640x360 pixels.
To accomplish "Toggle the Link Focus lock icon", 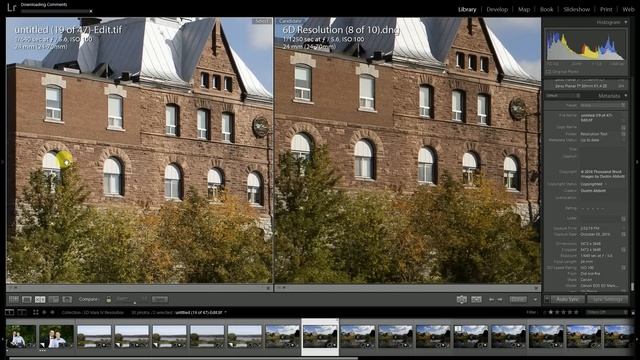I will (x=109, y=299).
